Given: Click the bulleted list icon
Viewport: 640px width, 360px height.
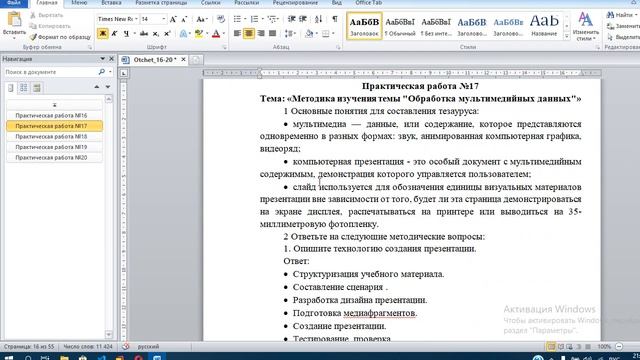Looking at the screenshot, I should pos(237,19).
